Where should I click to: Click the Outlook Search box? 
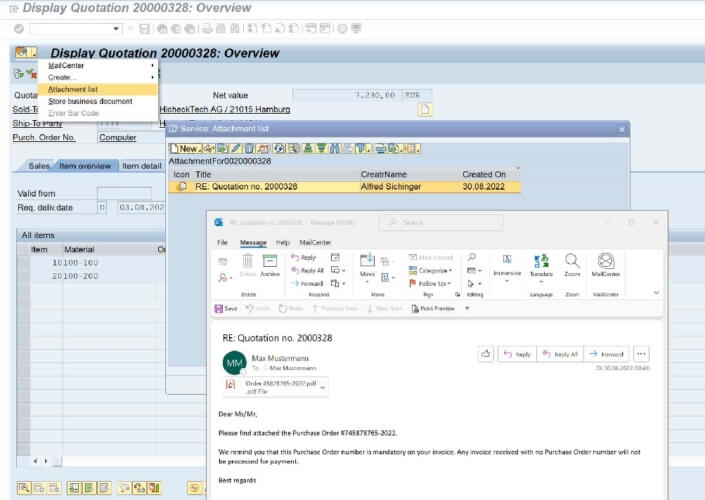click(x=441, y=222)
